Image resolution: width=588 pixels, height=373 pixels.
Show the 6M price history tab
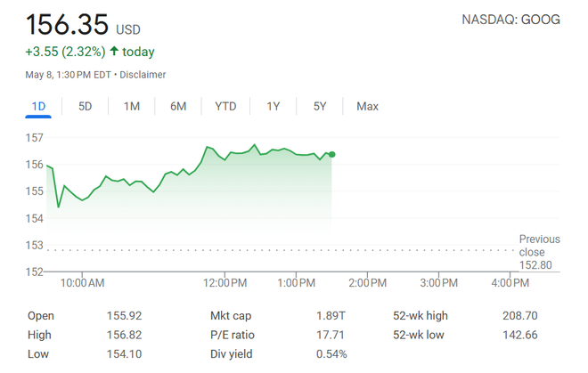178,107
